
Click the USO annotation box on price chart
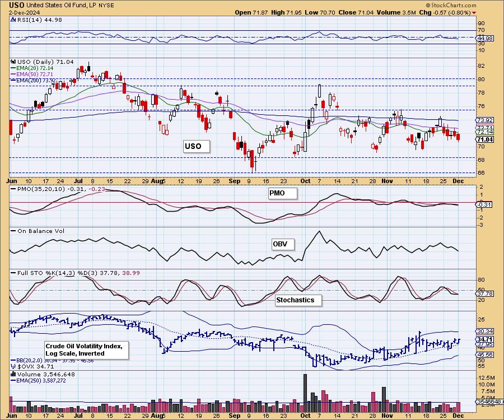click(x=197, y=147)
